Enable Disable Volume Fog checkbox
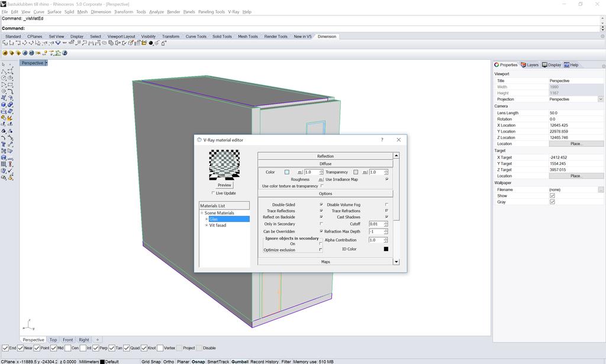 point(386,204)
